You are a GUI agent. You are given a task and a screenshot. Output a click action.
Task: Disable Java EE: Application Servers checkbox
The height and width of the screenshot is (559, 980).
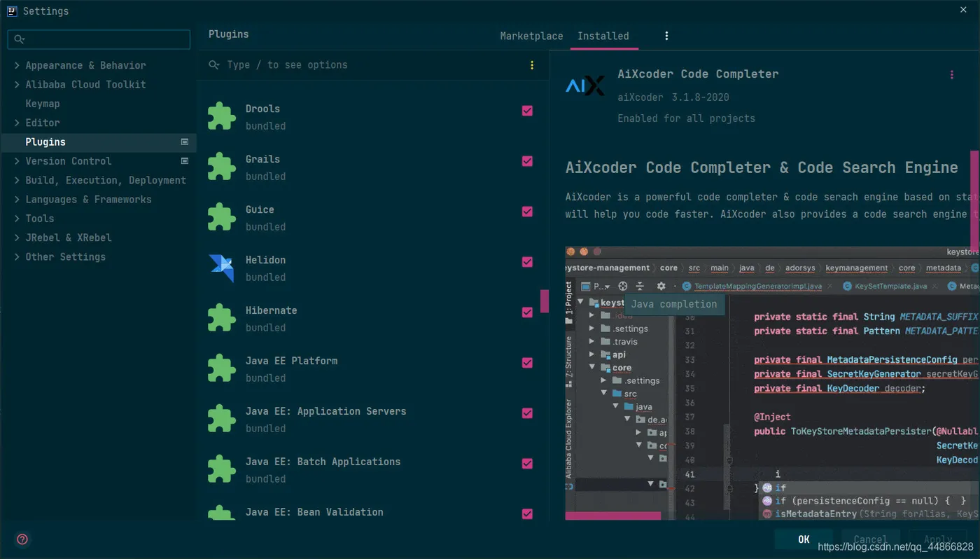pos(527,413)
